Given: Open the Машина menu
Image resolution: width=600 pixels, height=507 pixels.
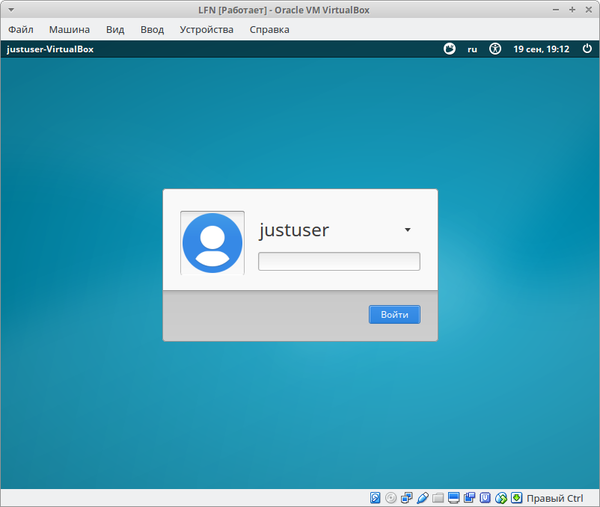Looking at the screenshot, I should (69, 29).
